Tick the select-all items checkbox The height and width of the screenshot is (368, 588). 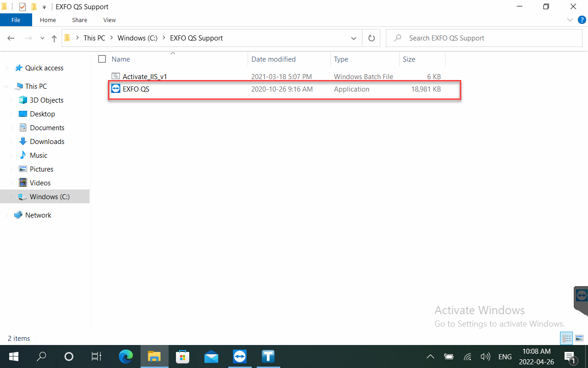(x=102, y=59)
